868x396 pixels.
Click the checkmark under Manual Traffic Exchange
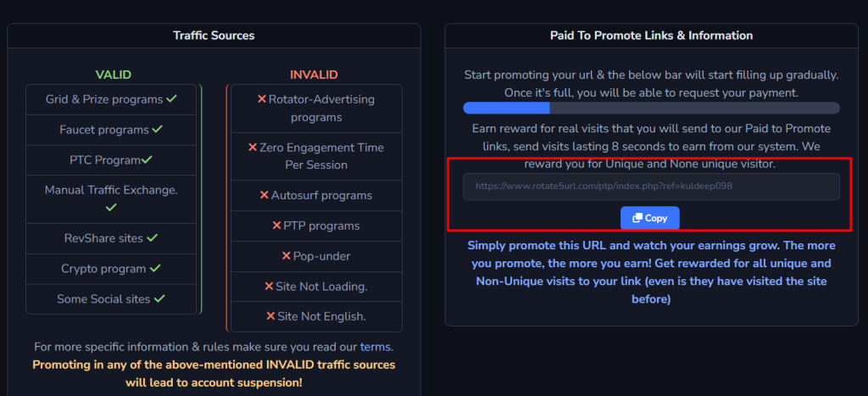coord(111,207)
